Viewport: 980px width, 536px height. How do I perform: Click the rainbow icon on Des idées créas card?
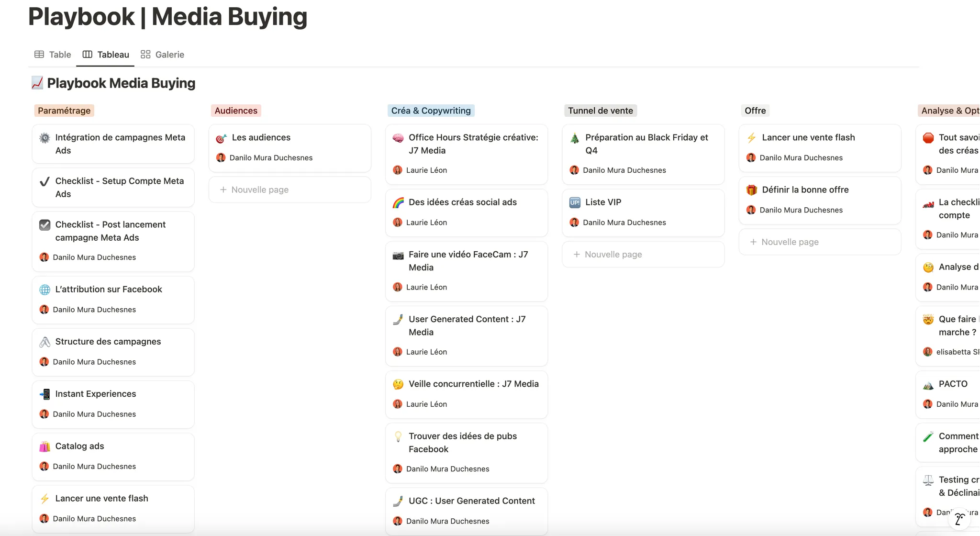[x=398, y=202]
